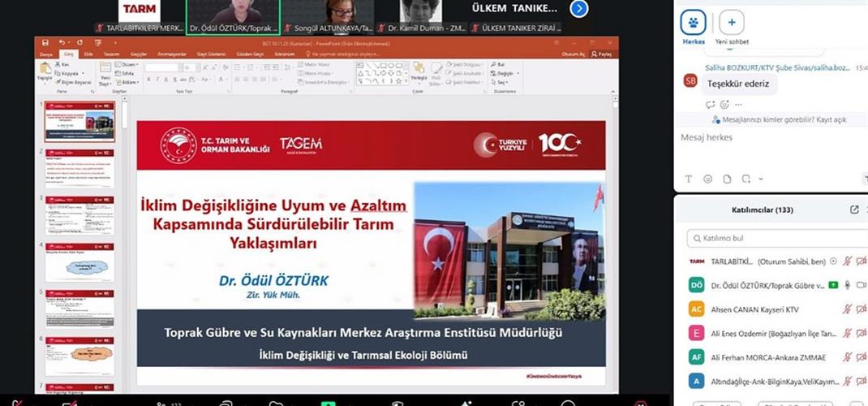868x406 pixels.
Task: Select Dr. Kamil Duman video tile
Action: 422,16
